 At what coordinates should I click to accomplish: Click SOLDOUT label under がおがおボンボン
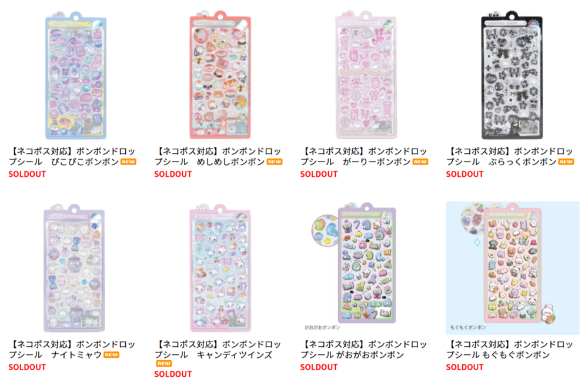[x=319, y=367]
